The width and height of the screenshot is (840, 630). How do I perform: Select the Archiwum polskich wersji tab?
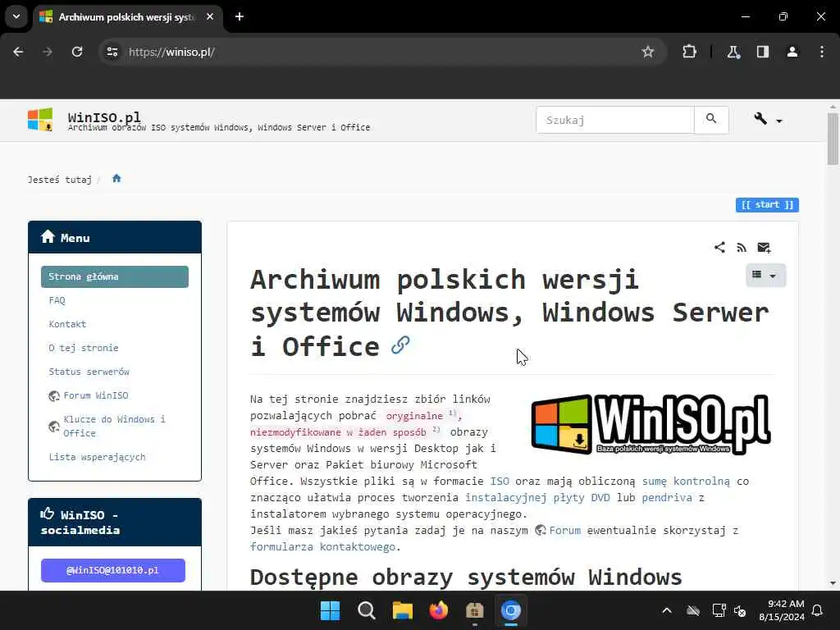126,17
